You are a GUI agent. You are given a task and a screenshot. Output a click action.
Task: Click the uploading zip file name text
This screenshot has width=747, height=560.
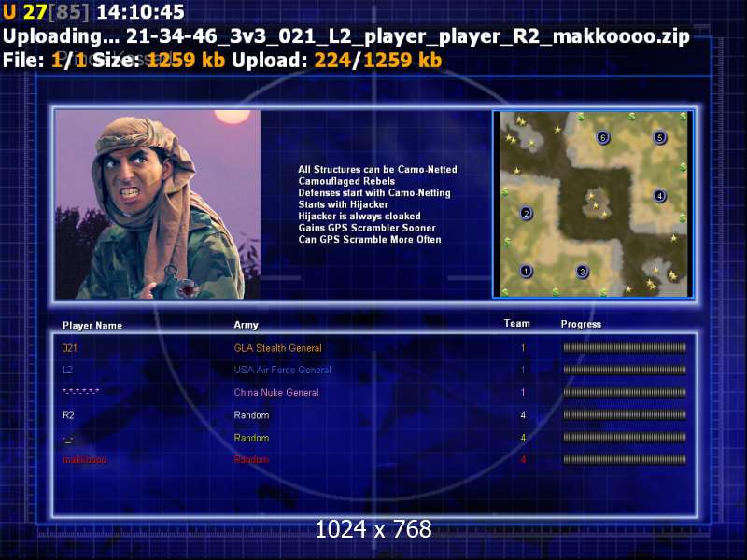click(x=408, y=36)
